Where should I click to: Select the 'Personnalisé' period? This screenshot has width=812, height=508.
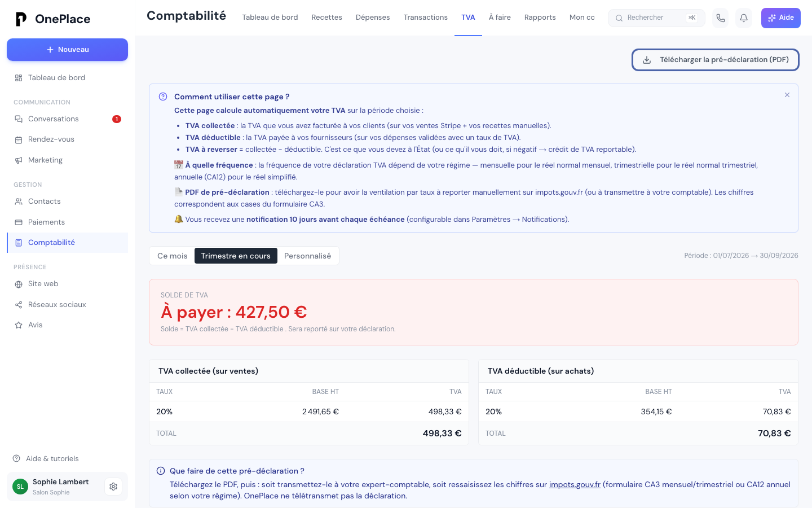[x=308, y=256]
